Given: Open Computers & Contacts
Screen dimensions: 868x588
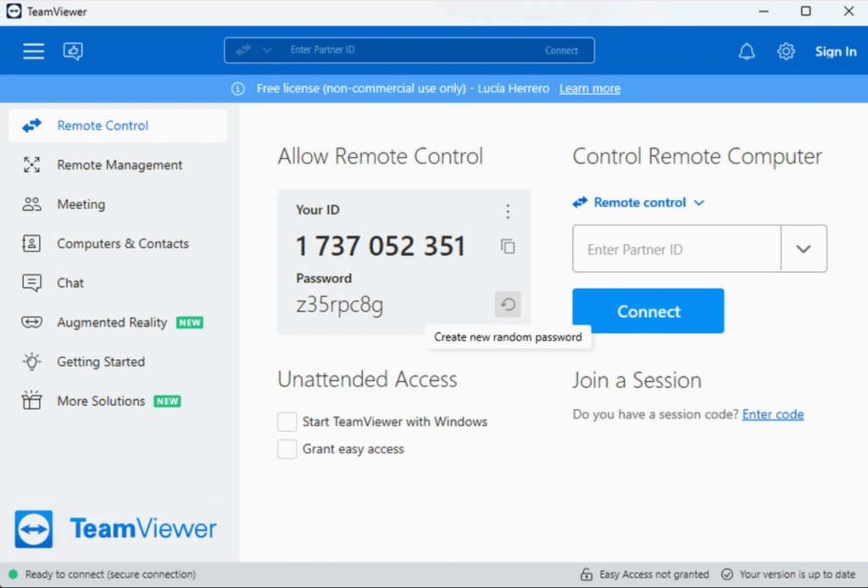Looking at the screenshot, I should click(122, 243).
